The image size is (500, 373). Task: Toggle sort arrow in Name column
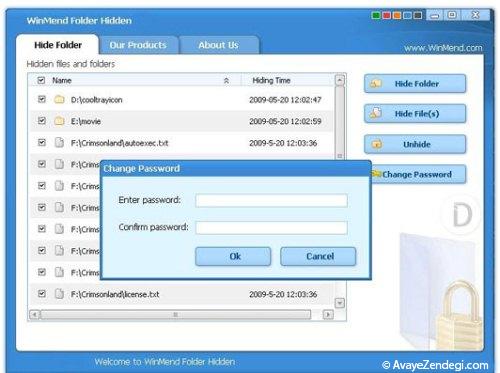coord(226,81)
